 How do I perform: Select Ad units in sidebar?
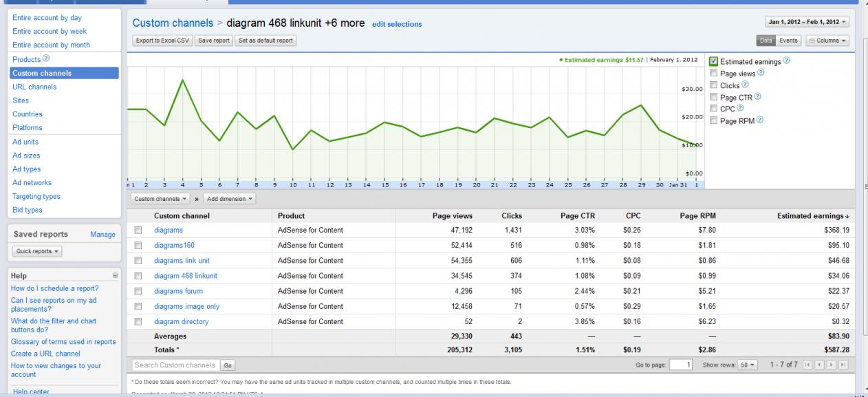pyautogui.click(x=25, y=142)
